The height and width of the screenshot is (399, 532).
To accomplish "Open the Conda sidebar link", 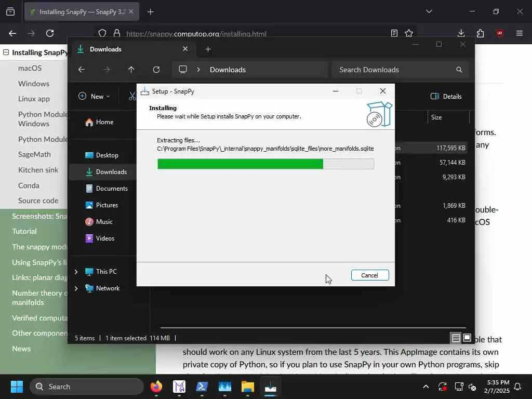I will click(x=29, y=186).
